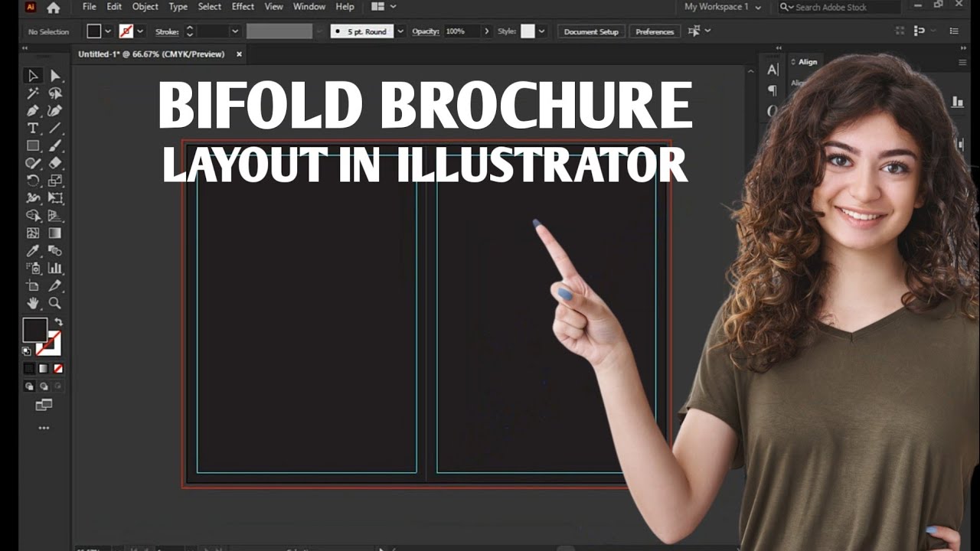The image size is (980, 551).
Task: Open Edit Toolbar three dots
Action: pos(44,428)
